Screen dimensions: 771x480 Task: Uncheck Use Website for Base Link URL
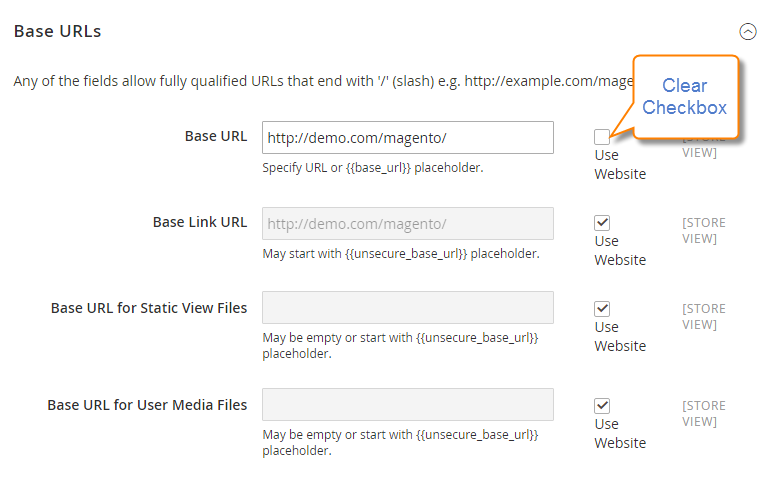click(602, 222)
